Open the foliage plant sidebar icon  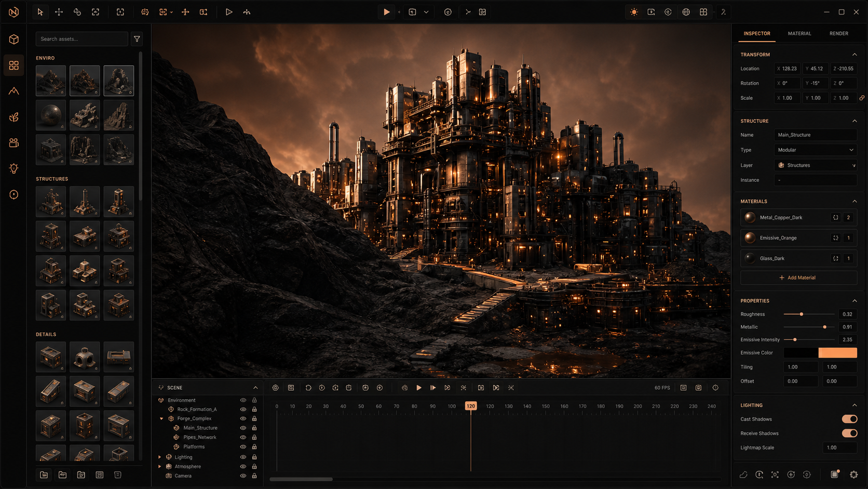tap(14, 117)
